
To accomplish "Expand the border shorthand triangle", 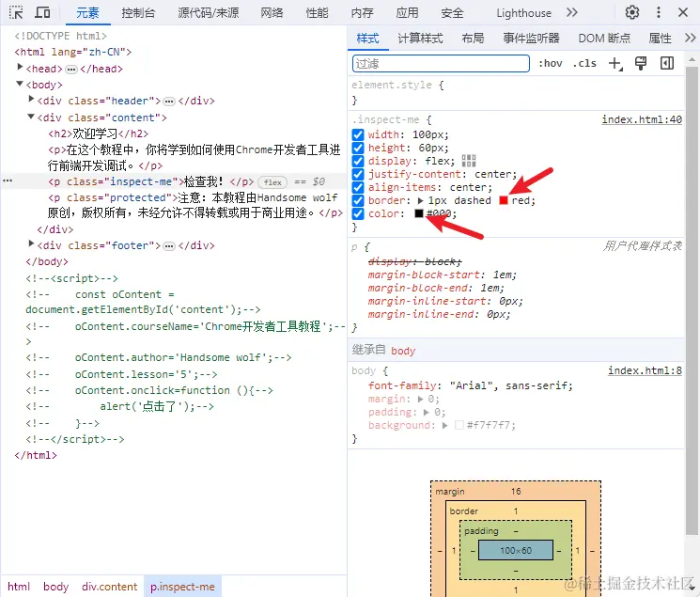I will click(x=421, y=200).
